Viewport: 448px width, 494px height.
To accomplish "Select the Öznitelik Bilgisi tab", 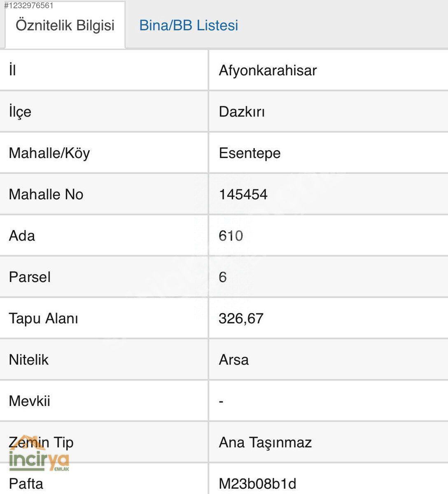I will [65, 25].
